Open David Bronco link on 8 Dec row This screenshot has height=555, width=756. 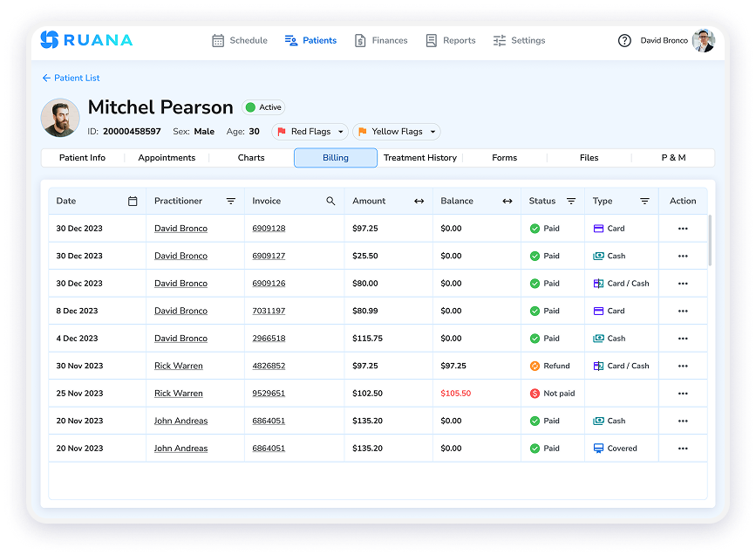[180, 312]
